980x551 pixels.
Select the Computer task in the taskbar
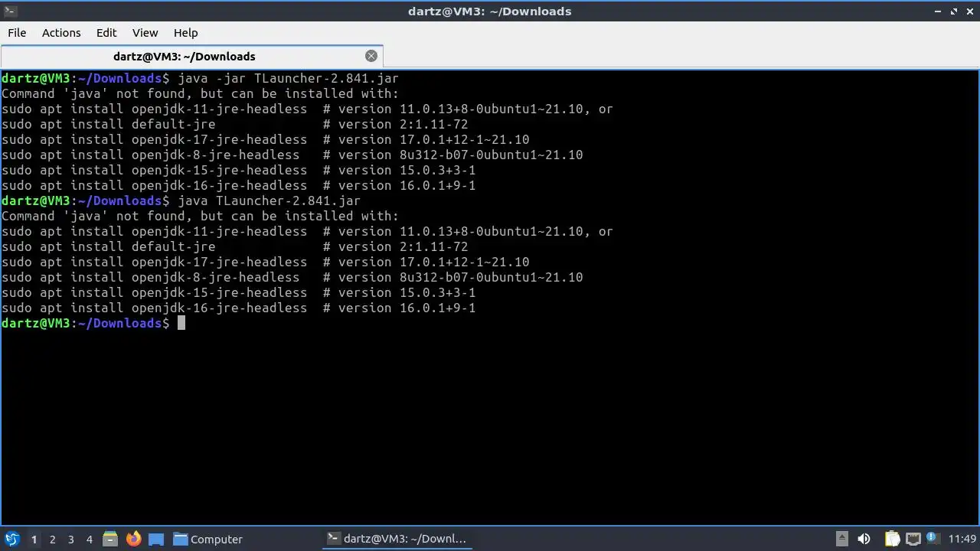point(207,539)
